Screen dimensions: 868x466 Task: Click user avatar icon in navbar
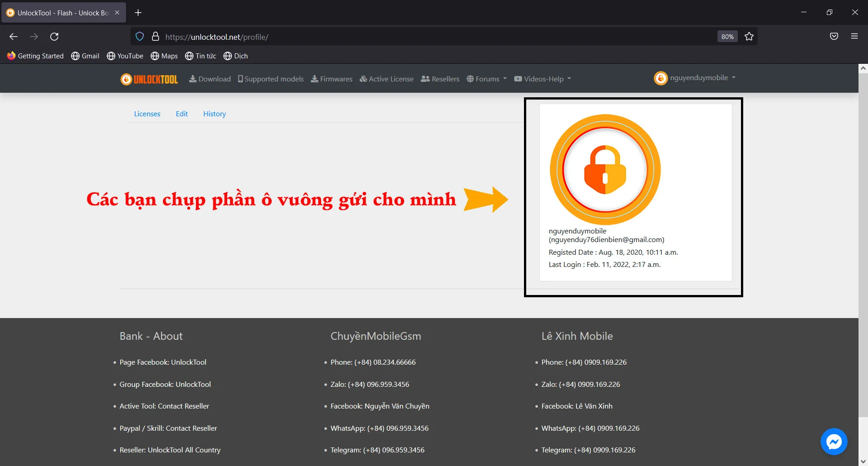coord(660,78)
